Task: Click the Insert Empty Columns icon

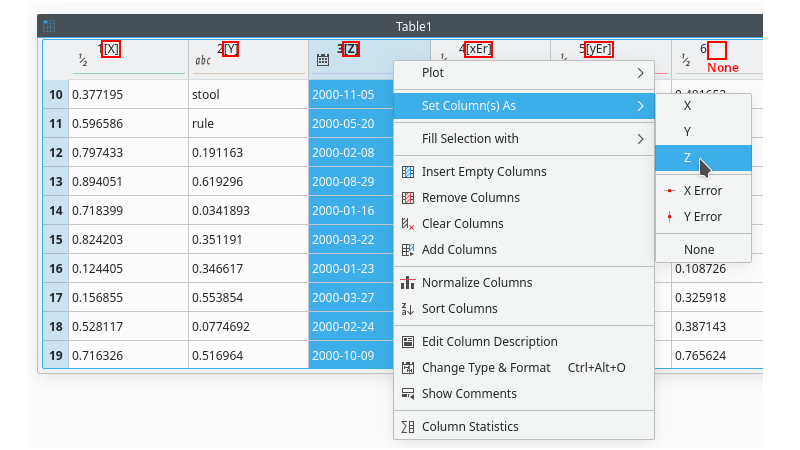Action: coord(408,172)
